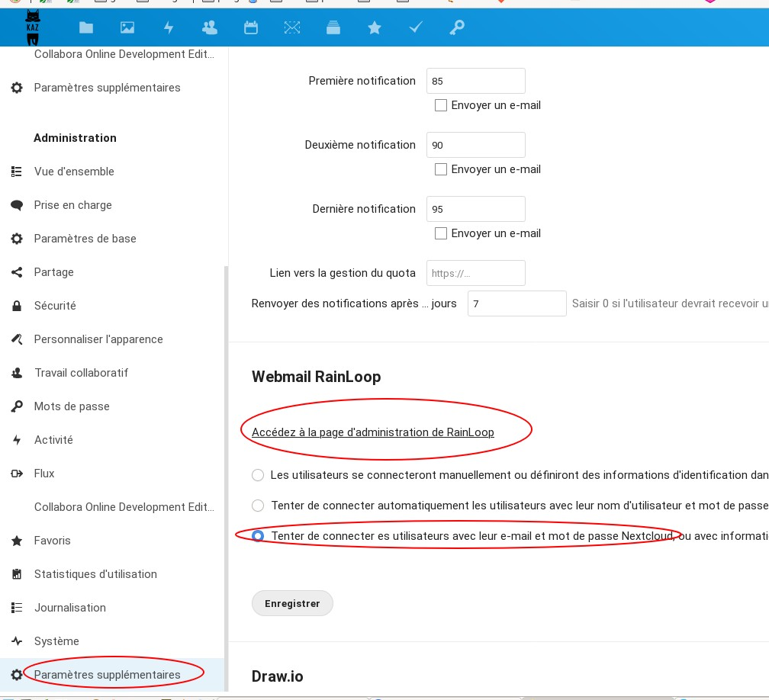Open the Calendar icon in top bar
Viewport: 769px width, 700px height.
[x=250, y=28]
